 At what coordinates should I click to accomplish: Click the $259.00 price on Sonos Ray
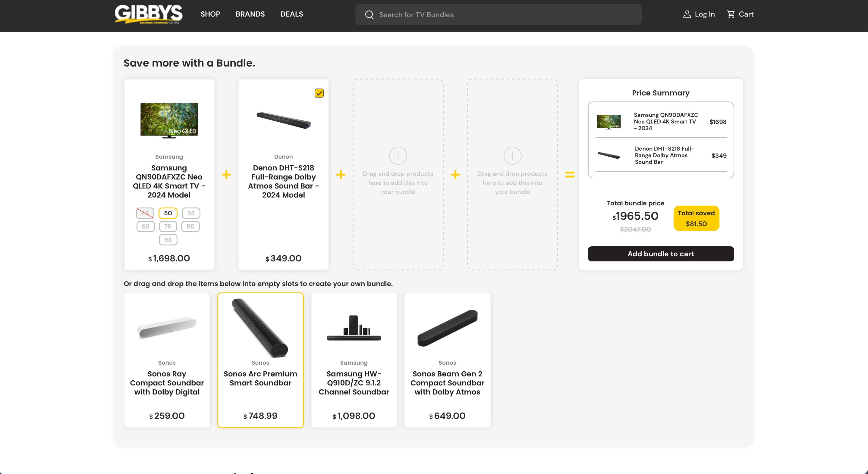(x=167, y=416)
